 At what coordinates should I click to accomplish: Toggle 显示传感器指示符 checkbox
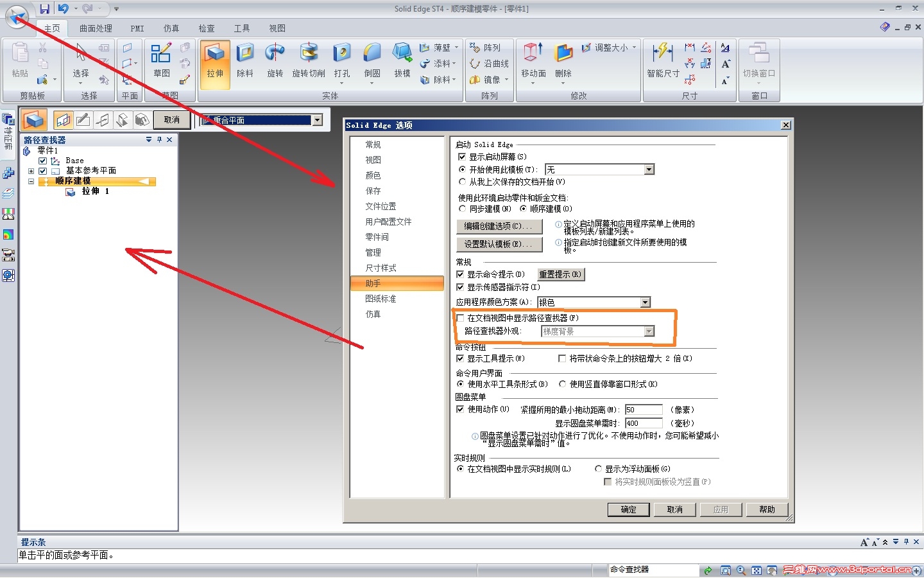pyautogui.click(x=460, y=287)
